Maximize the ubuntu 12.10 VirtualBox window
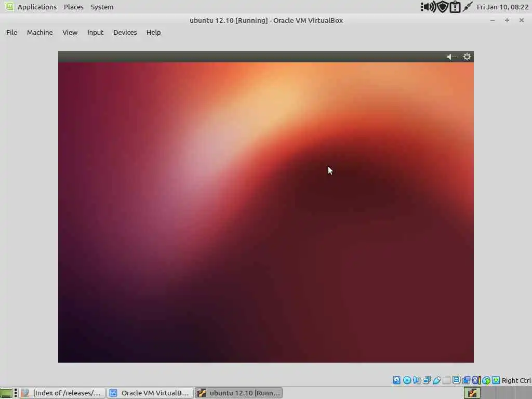This screenshot has height=399, width=532. [507, 20]
